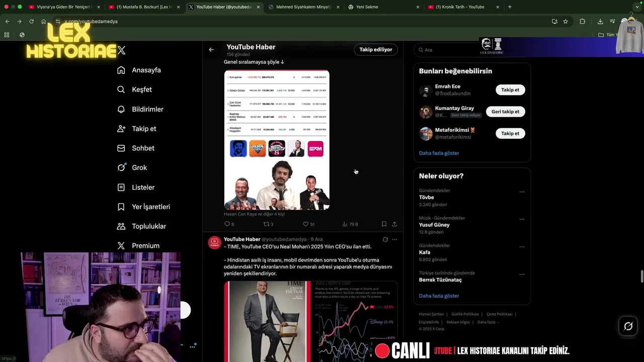
Task: Repost the post with 3 reposts
Action: [x=268, y=224]
